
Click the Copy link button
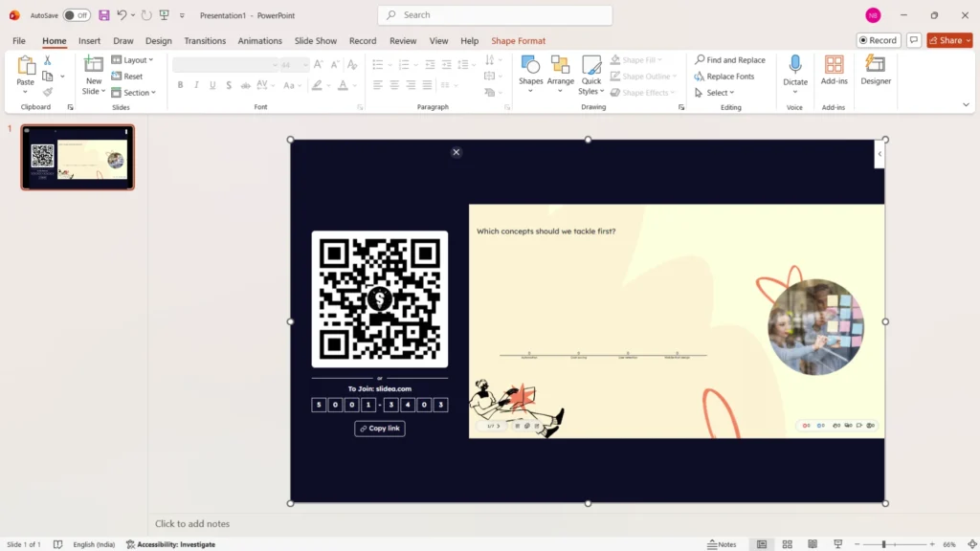point(380,429)
